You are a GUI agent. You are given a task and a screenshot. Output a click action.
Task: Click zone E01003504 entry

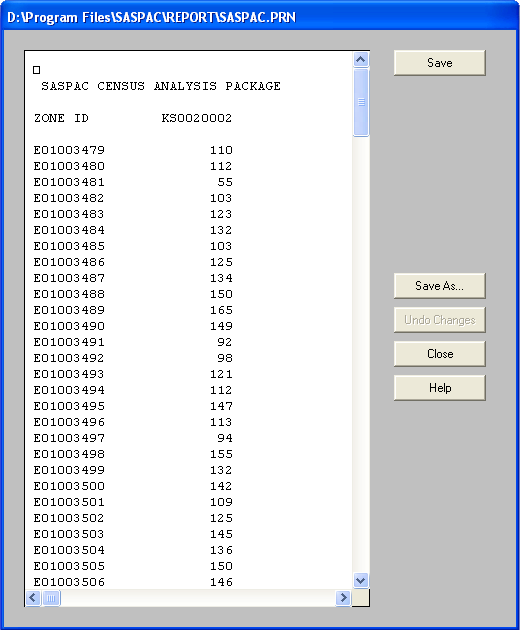click(x=69, y=550)
